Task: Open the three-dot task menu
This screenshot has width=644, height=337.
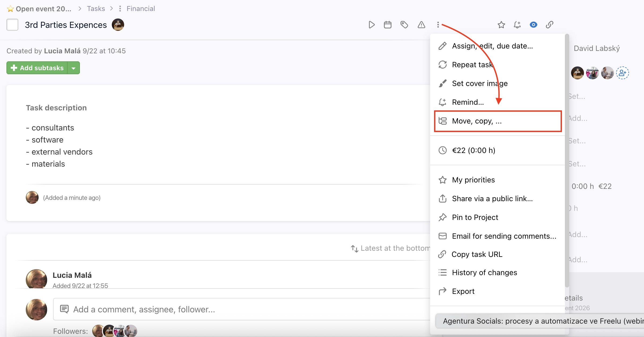Action: point(438,25)
